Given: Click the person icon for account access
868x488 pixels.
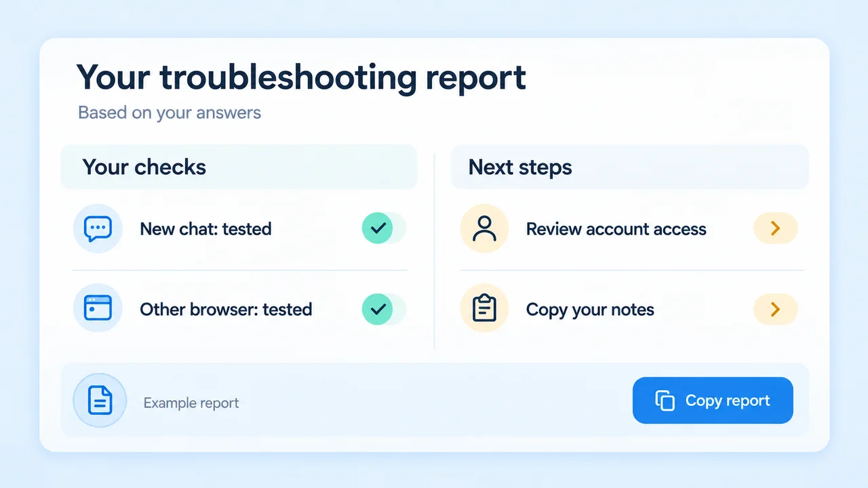Looking at the screenshot, I should click(x=484, y=228).
